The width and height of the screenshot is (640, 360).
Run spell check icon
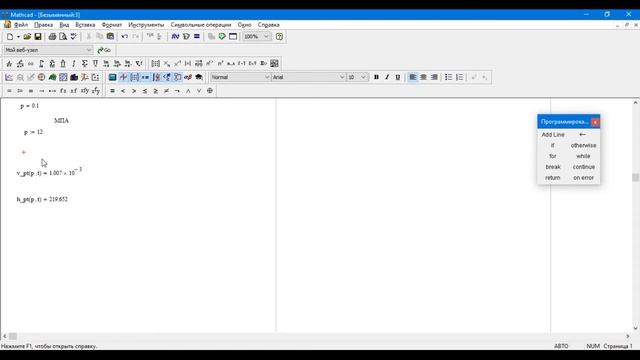(x=73, y=37)
